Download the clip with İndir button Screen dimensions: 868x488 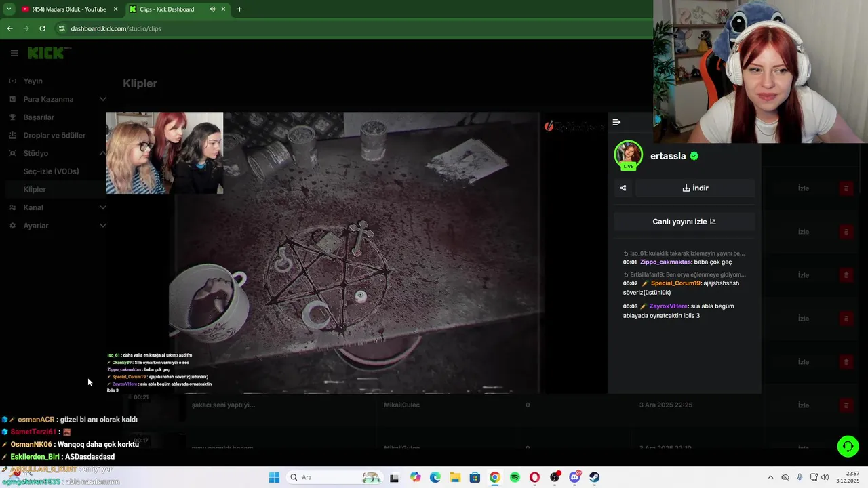[695, 188]
